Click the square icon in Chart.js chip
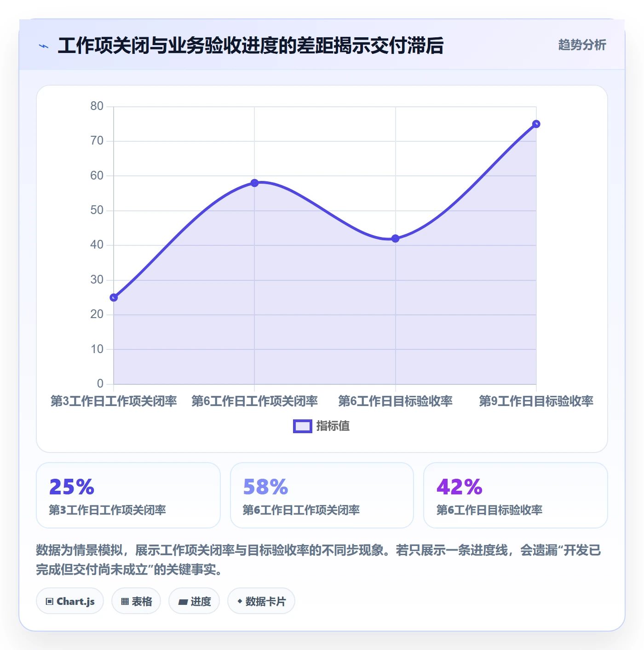 [x=50, y=601]
